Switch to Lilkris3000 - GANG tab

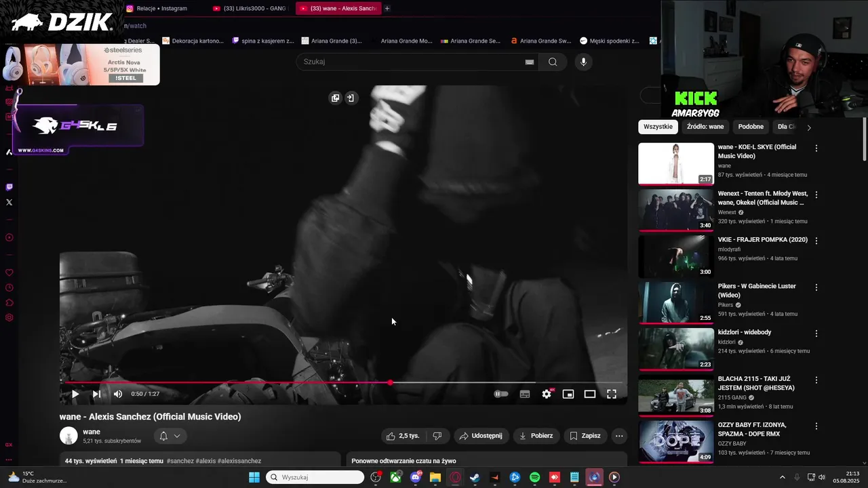251,8
